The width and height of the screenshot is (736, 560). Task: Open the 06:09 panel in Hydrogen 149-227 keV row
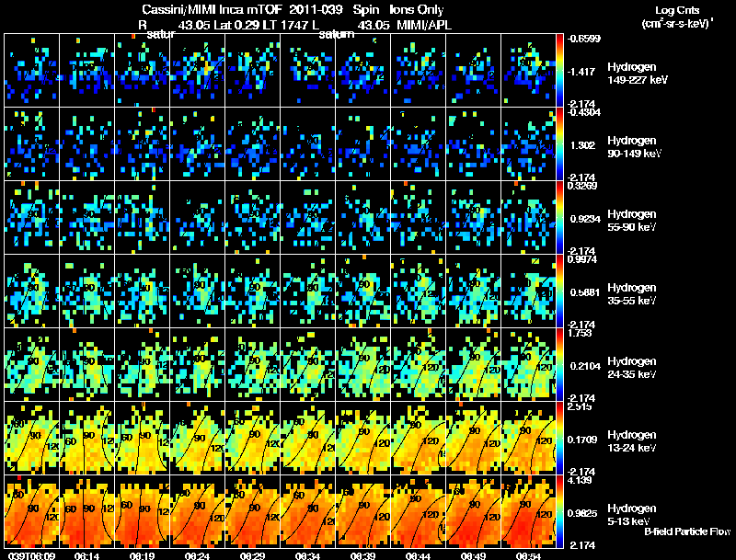pos(31,71)
